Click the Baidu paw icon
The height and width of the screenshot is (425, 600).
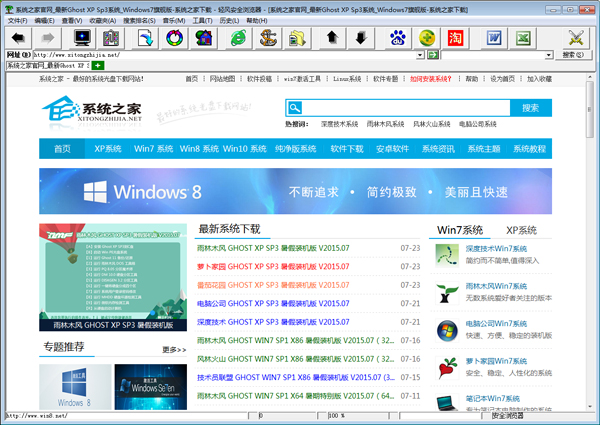pyautogui.click(x=398, y=38)
